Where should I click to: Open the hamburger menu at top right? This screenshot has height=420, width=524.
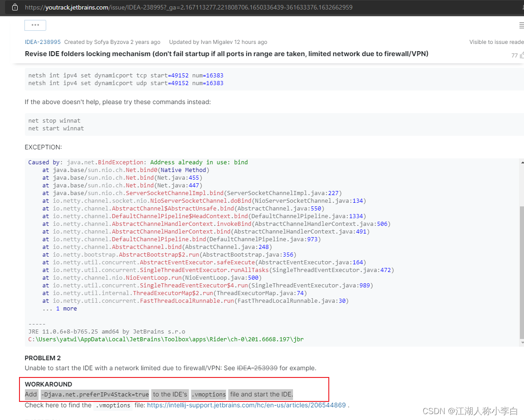[x=521, y=25]
